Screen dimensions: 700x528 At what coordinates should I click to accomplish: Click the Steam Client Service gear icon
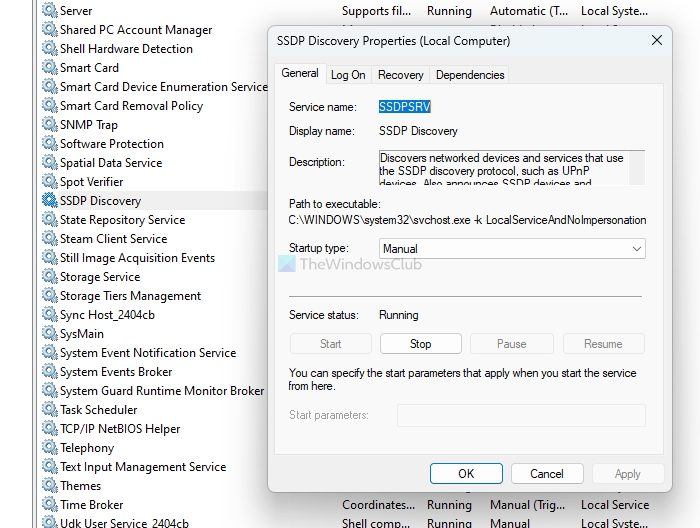[x=49, y=239]
